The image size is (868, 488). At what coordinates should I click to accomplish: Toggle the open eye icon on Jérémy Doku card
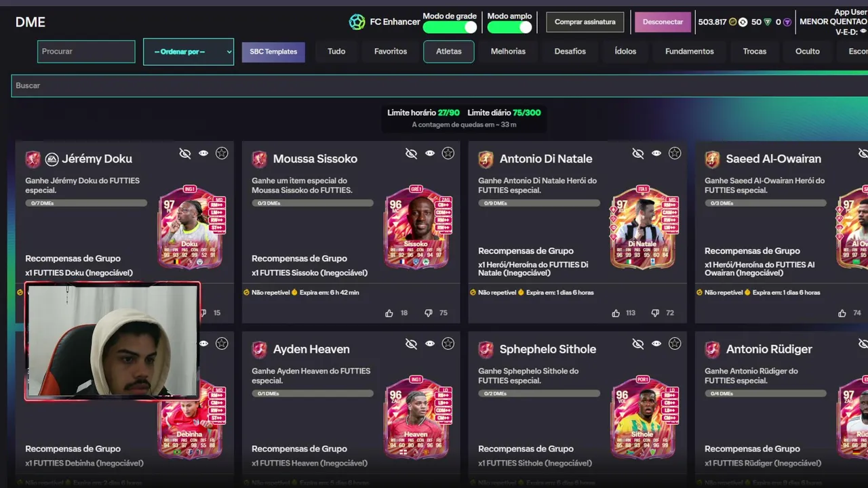coord(203,153)
